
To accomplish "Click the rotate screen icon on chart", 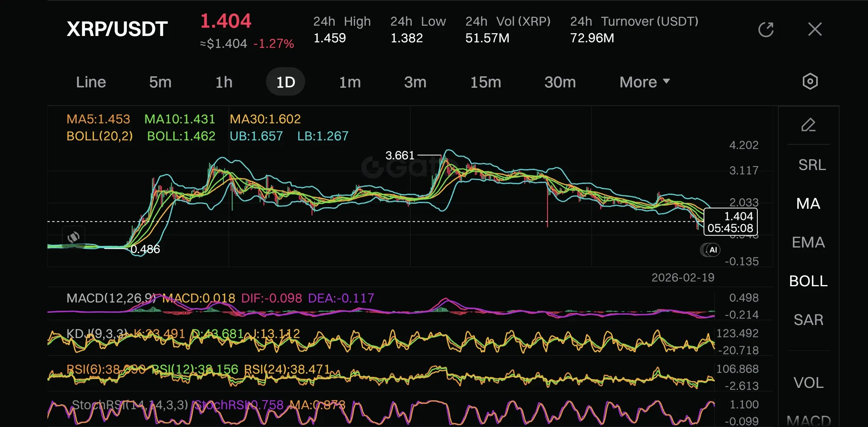I will click(x=74, y=237).
